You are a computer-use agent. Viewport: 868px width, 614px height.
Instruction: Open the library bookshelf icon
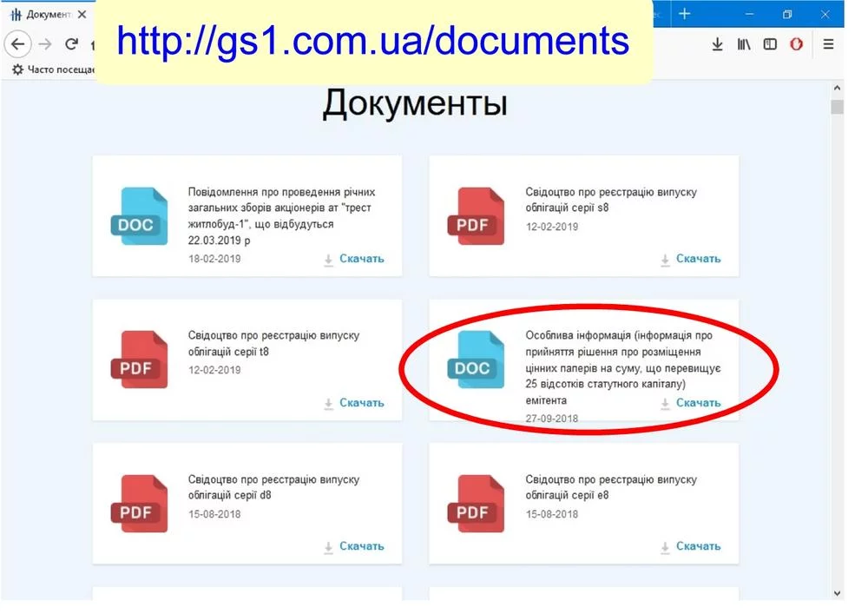click(x=744, y=44)
